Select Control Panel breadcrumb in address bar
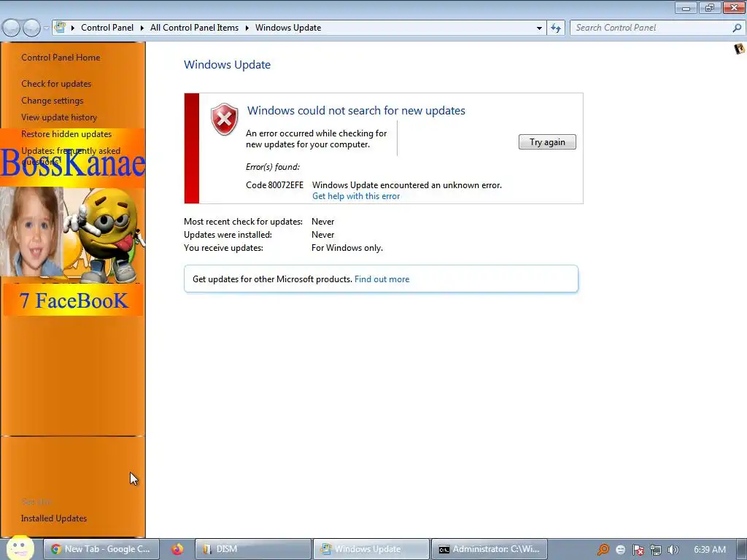The image size is (747, 560). tap(107, 28)
